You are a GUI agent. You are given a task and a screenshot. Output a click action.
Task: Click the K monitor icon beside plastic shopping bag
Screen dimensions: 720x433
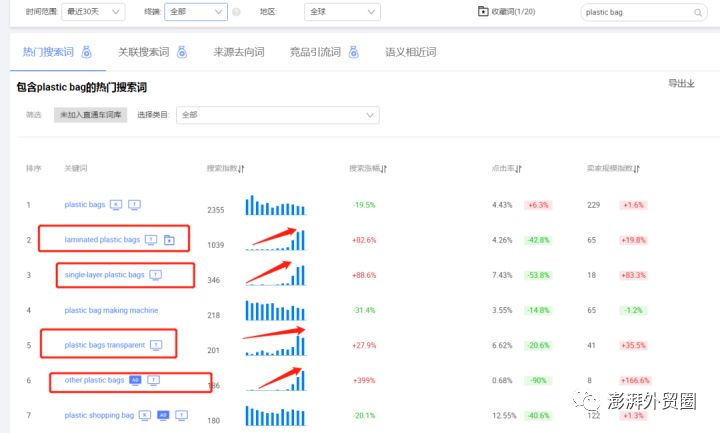(145, 416)
